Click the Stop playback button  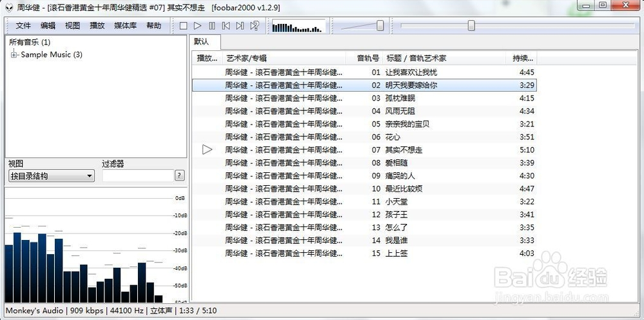pyautogui.click(x=184, y=26)
